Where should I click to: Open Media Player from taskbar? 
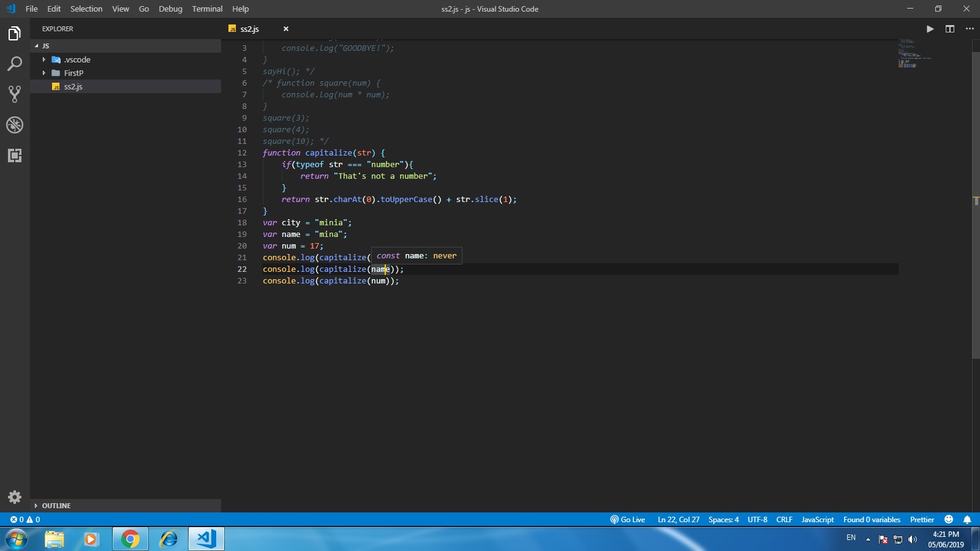tap(91, 539)
